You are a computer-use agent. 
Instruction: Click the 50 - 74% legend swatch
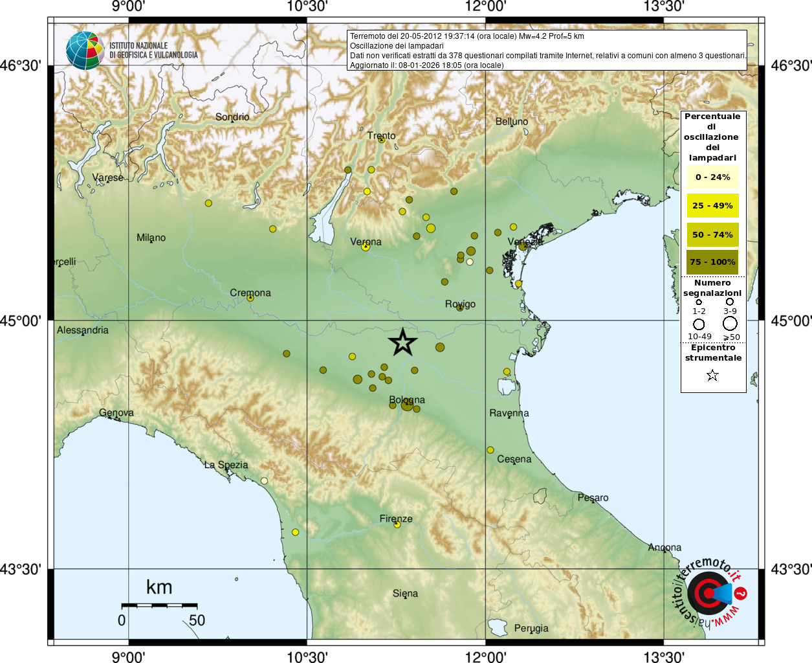pos(712,234)
